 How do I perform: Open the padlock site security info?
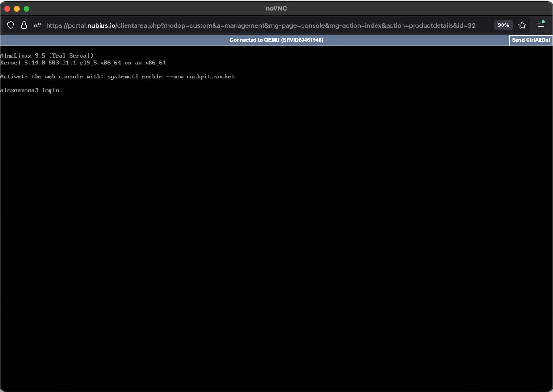coord(24,25)
